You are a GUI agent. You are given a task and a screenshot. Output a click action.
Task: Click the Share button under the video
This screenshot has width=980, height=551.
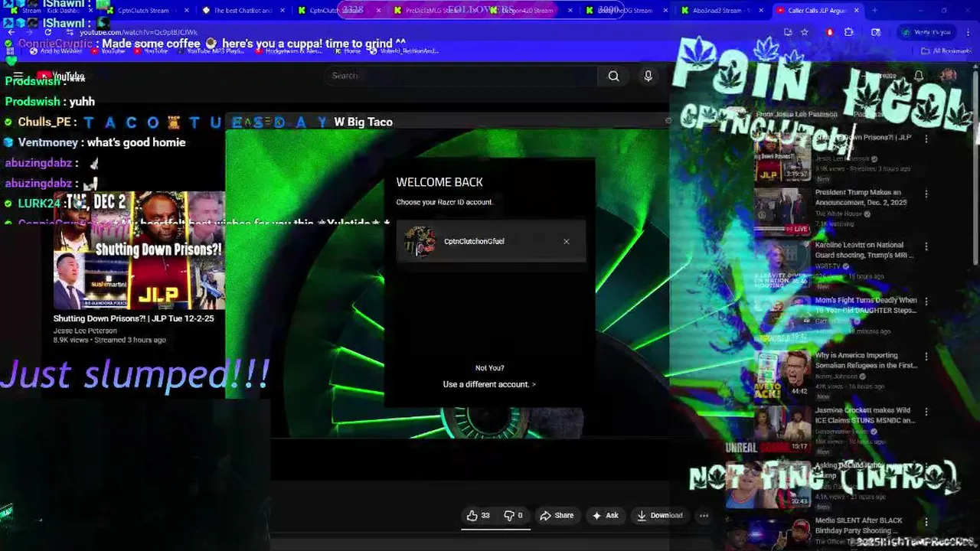tap(557, 516)
